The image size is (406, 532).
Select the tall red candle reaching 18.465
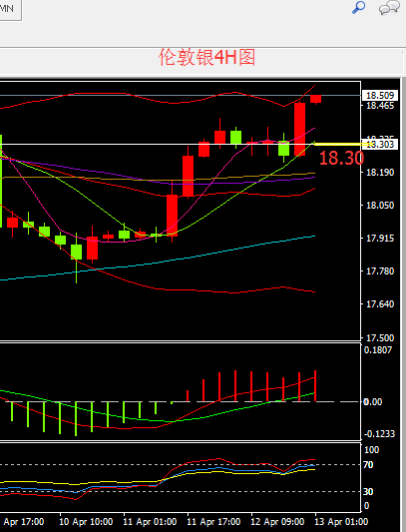point(300,130)
